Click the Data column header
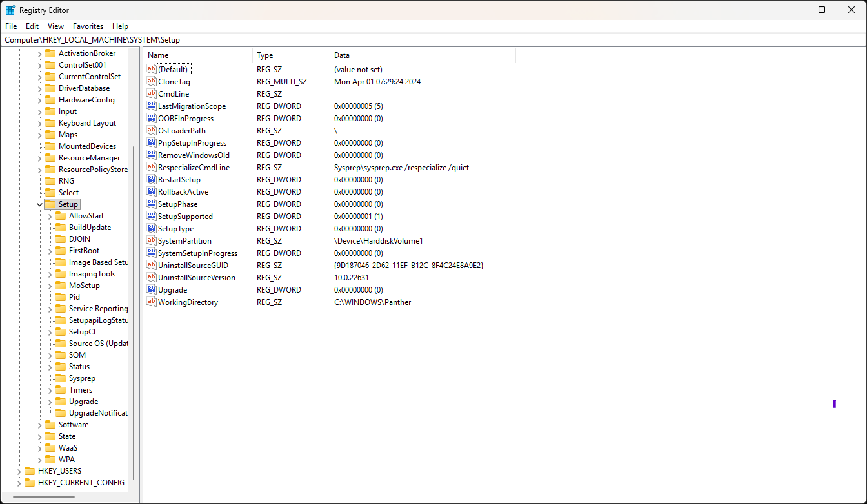Screen dimensions: 867x504 click(x=423, y=55)
